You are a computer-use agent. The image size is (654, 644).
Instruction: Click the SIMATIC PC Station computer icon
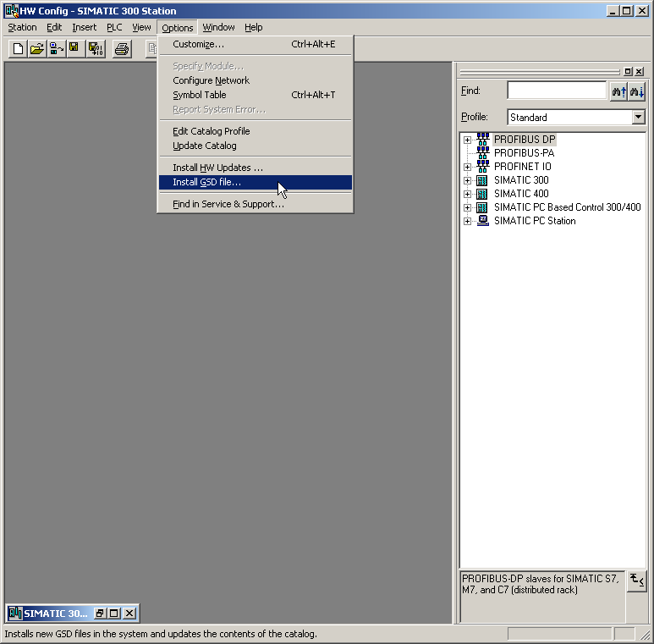pyautogui.click(x=482, y=221)
